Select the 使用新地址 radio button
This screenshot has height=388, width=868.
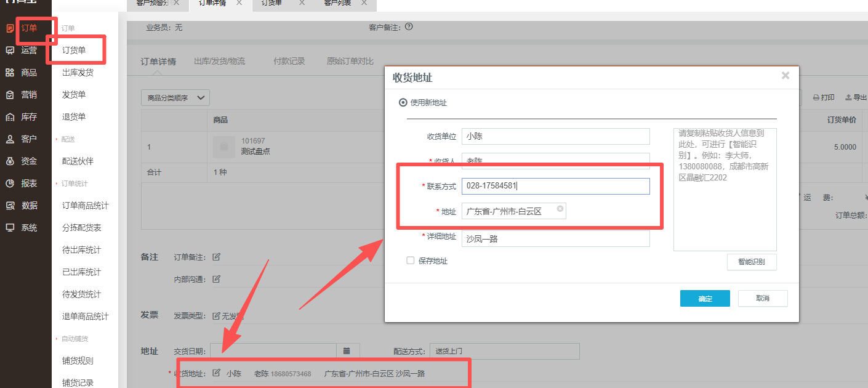(x=403, y=103)
